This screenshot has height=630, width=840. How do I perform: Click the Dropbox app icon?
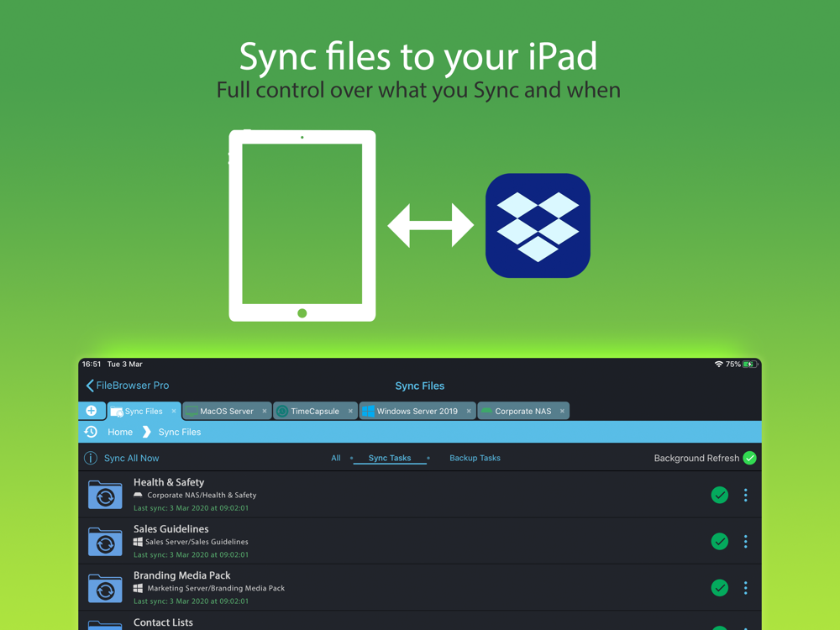(x=538, y=225)
